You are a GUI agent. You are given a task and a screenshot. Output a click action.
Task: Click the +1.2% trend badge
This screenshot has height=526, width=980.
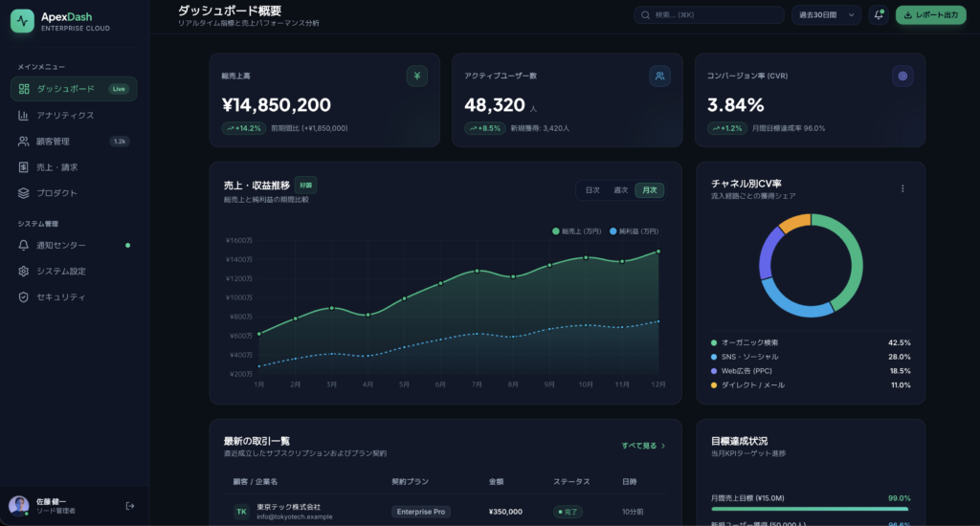click(x=727, y=128)
